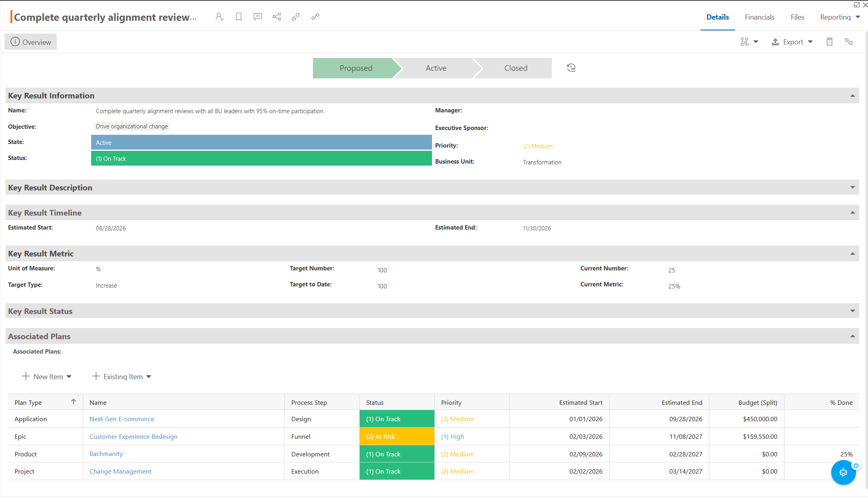868x498 pixels.
Task: Click the linked-circles relationship icon
Action: tap(315, 17)
